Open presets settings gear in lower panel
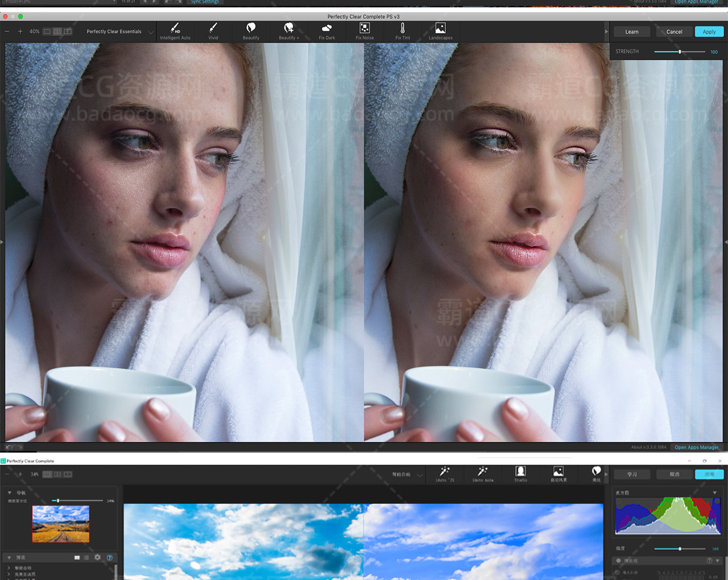 [x=97, y=557]
